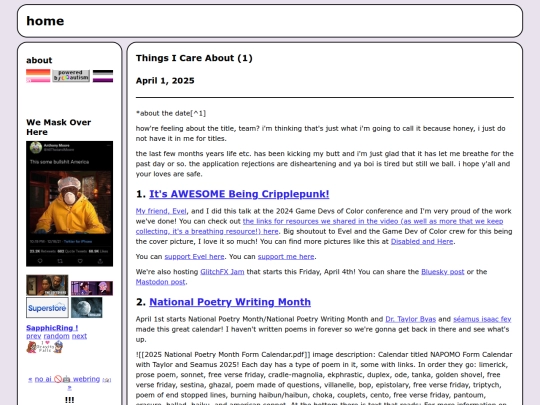Click the left arrow of no ai webring
The height and width of the screenshot is (405, 540).
30,379
